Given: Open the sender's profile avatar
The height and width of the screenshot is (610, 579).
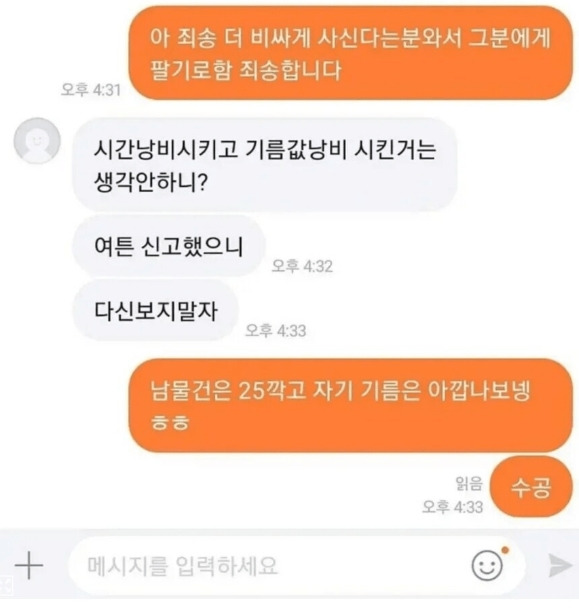Looking at the screenshot, I should click(x=37, y=141).
